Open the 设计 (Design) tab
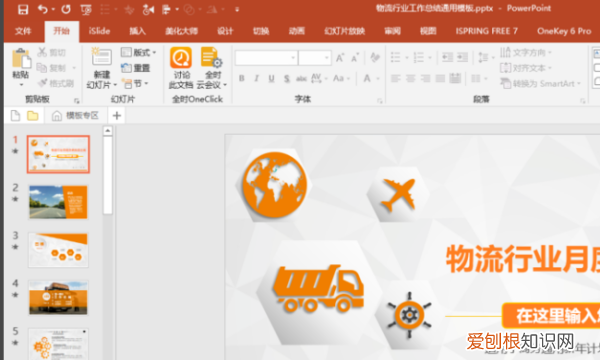The image size is (600, 360). tap(225, 31)
